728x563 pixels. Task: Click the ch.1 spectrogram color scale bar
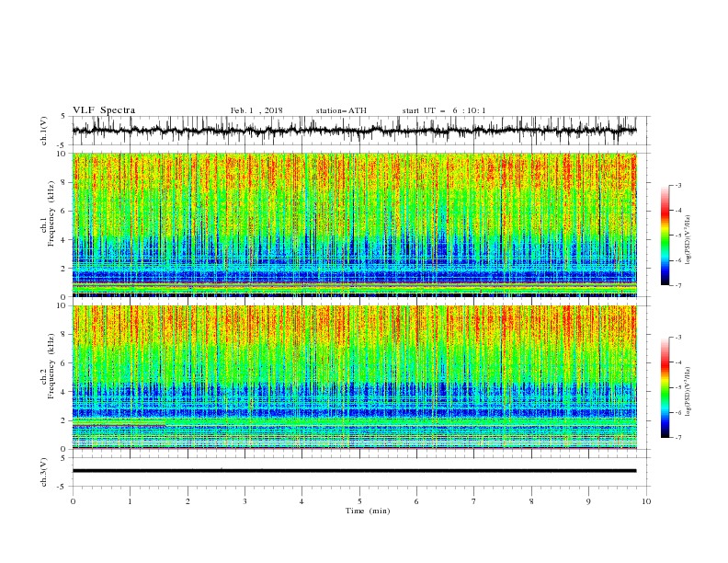click(x=665, y=236)
